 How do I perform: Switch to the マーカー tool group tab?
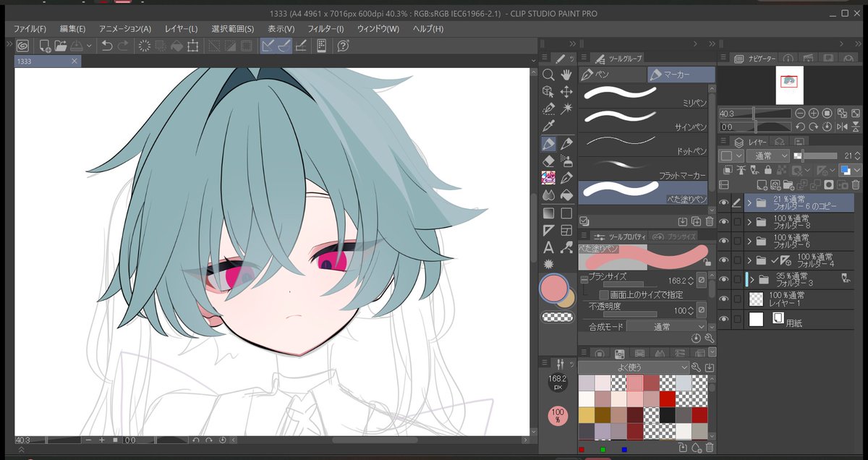click(x=681, y=74)
